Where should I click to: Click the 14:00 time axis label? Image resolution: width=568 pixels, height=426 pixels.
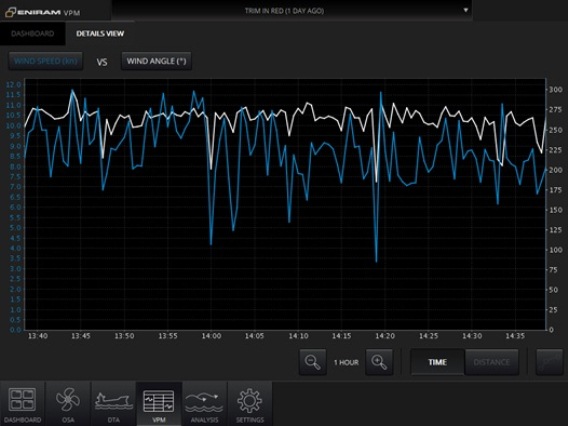(211, 336)
